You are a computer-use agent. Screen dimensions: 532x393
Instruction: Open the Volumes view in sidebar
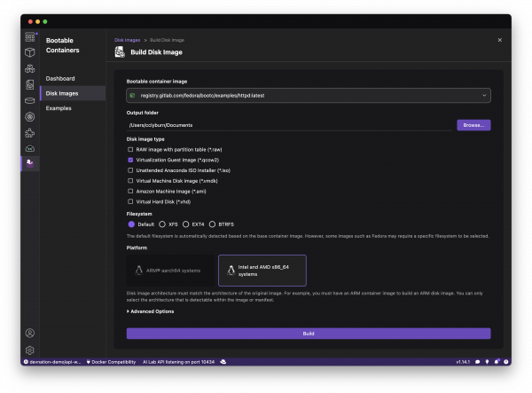pos(30,100)
